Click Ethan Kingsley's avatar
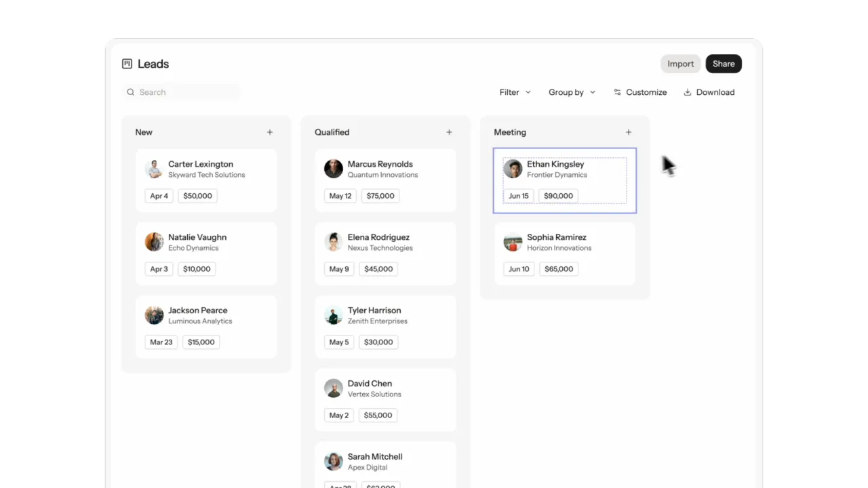 (513, 169)
